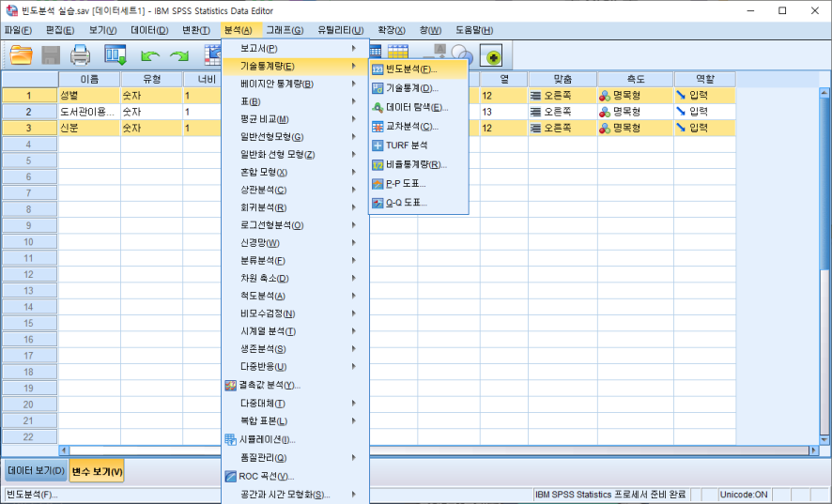The height and width of the screenshot is (504, 832).
Task: Click the 비율통계량 submenu icon
Action: coord(377,165)
